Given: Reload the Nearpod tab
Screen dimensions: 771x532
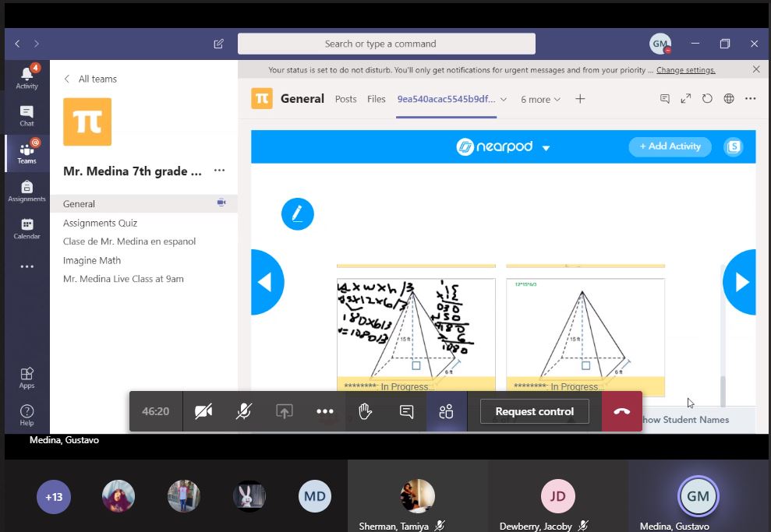Looking at the screenshot, I should 707,99.
